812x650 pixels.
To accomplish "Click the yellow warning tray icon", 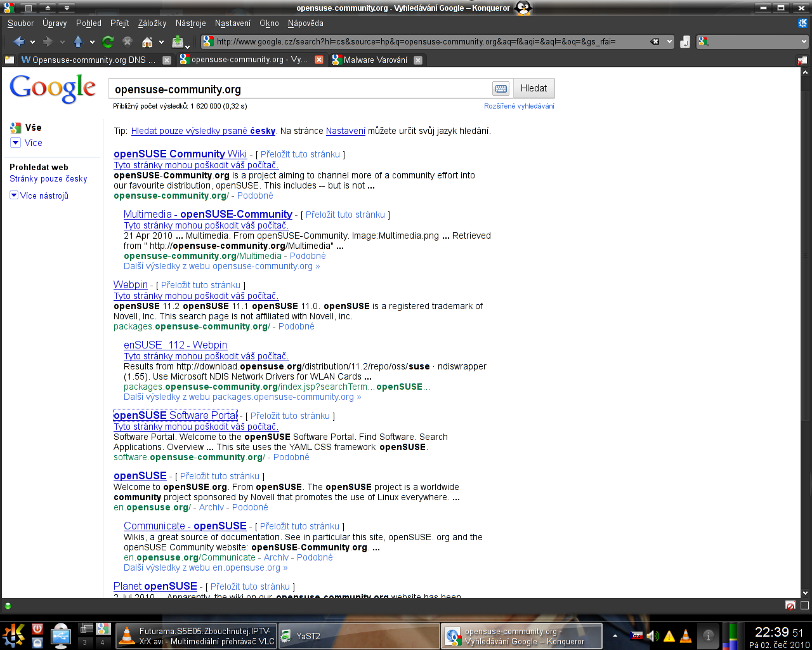I will (669, 636).
